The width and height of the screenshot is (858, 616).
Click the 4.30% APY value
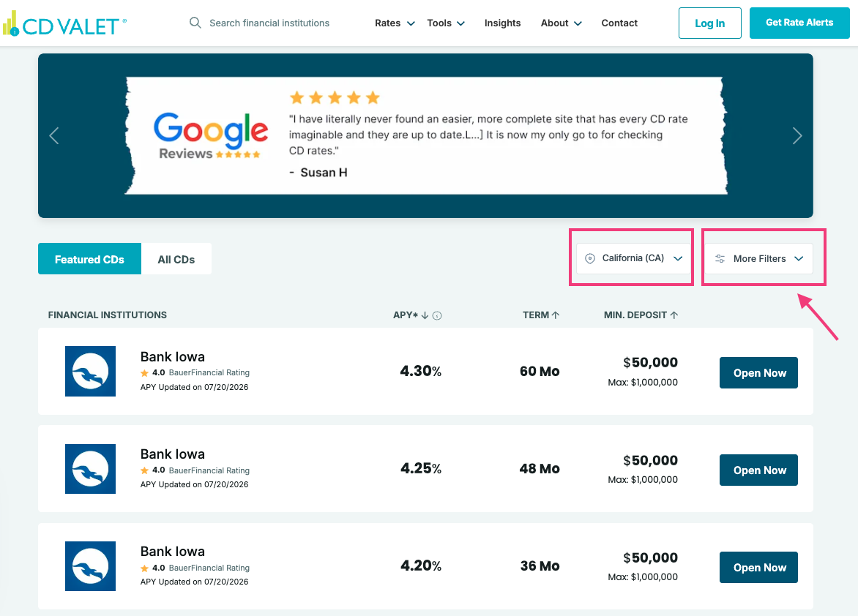point(420,371)
